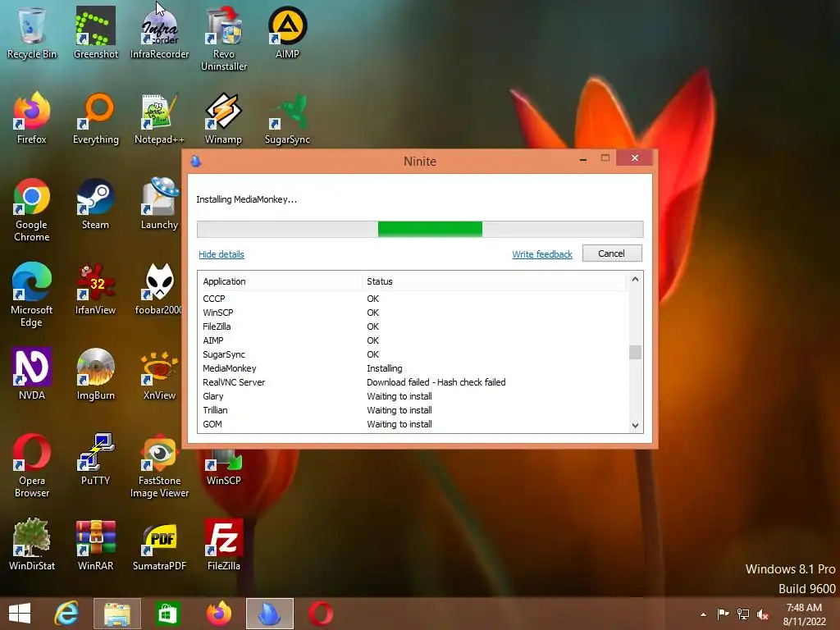Click the Firefox taskbar icon
This screenshot has width=840, height=630.
pyautogui.click(x=219, y=614)
